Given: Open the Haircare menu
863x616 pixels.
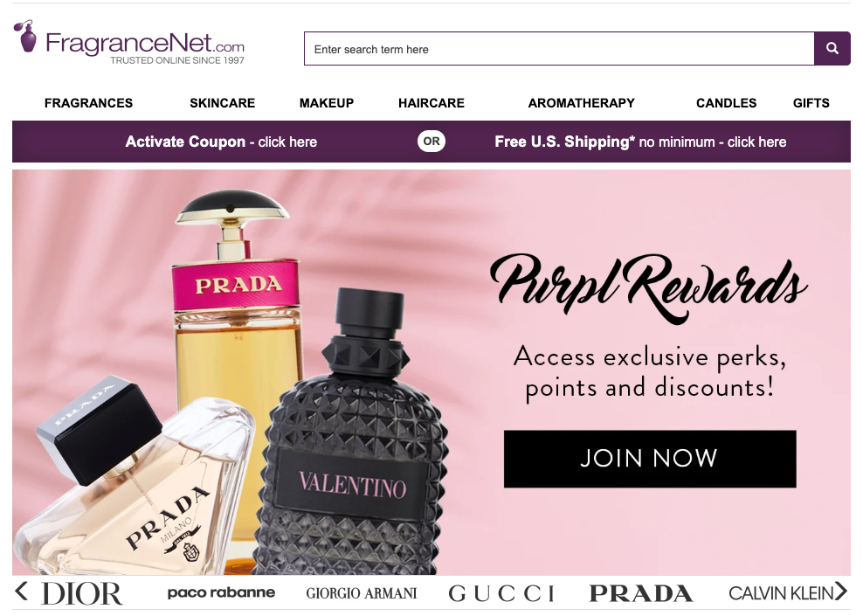Looking at the screenshot, I should [x=431, y=103].
